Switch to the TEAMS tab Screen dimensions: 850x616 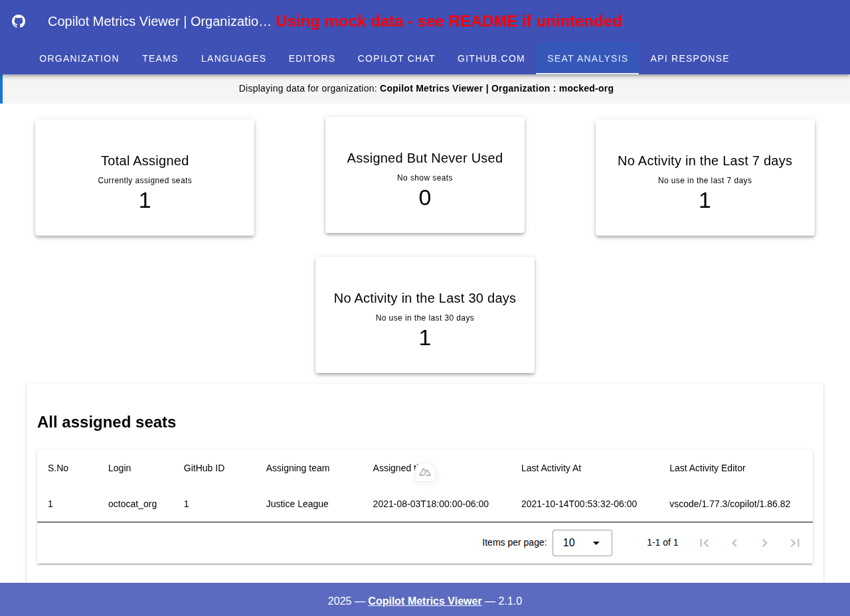(x=160, y=58)
